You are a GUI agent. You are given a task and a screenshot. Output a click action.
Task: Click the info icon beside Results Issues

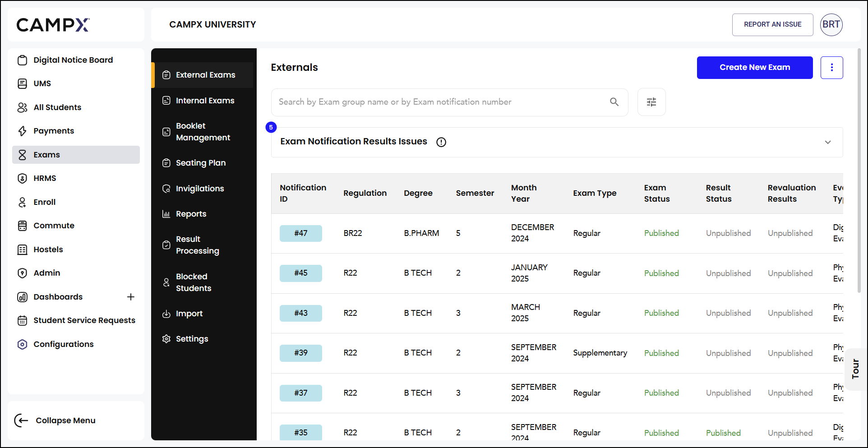(x=441, y=142)
